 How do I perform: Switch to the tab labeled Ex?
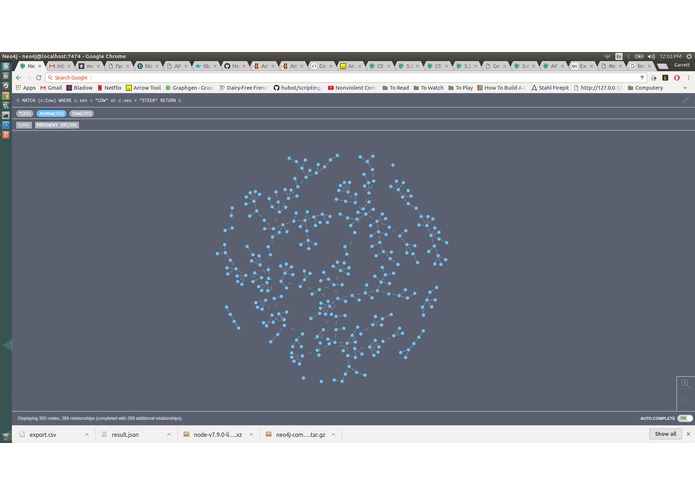pyautogui.click(x=583, y=66)
